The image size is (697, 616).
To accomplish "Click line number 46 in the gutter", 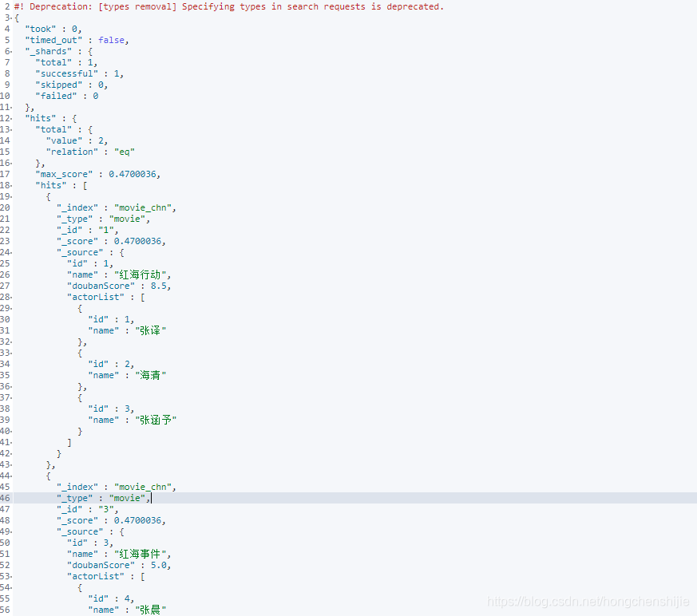I will pos(5,499).
